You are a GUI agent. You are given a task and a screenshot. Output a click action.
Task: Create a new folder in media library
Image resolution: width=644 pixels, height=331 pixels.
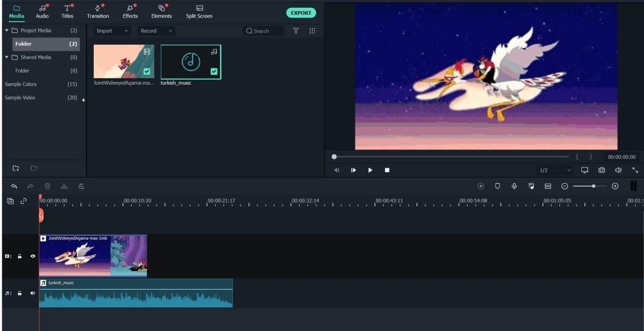(x=16, y=168)
